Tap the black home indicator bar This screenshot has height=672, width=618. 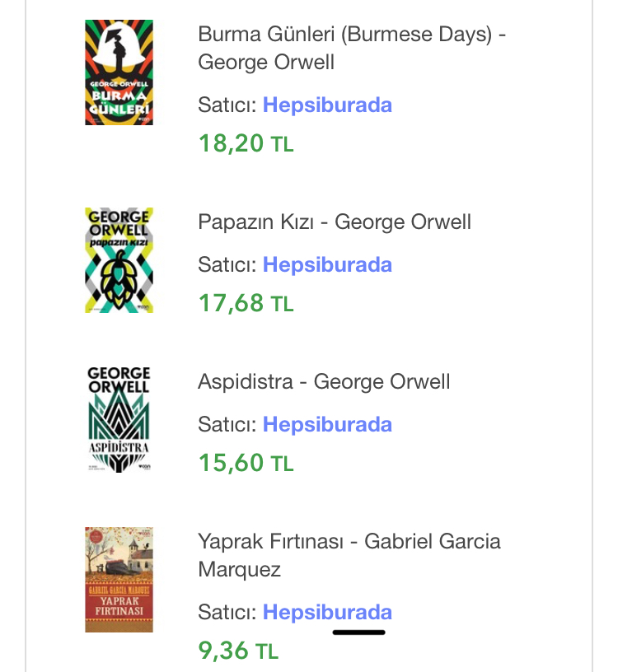coord(358,632)
